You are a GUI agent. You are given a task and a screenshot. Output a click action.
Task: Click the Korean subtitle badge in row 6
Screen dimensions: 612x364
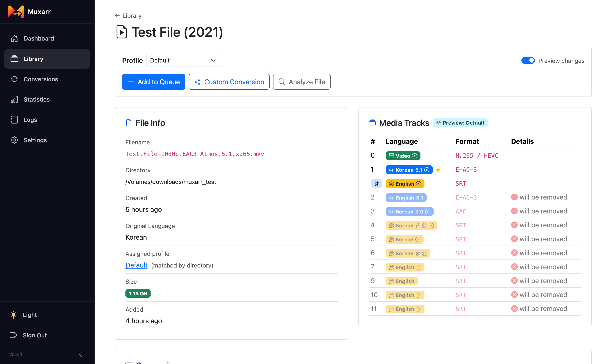pos(408,253)
